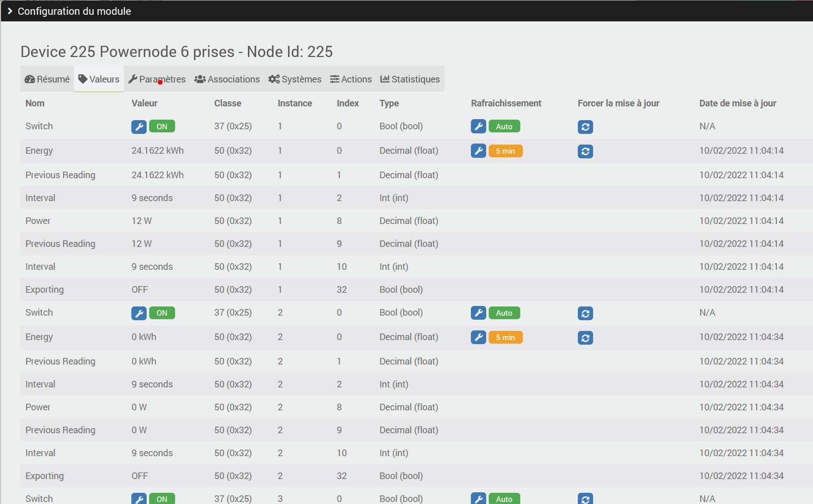Click Auto refresh badge for instance 1 Switch

pyautogui.click(x=504, y=127)
